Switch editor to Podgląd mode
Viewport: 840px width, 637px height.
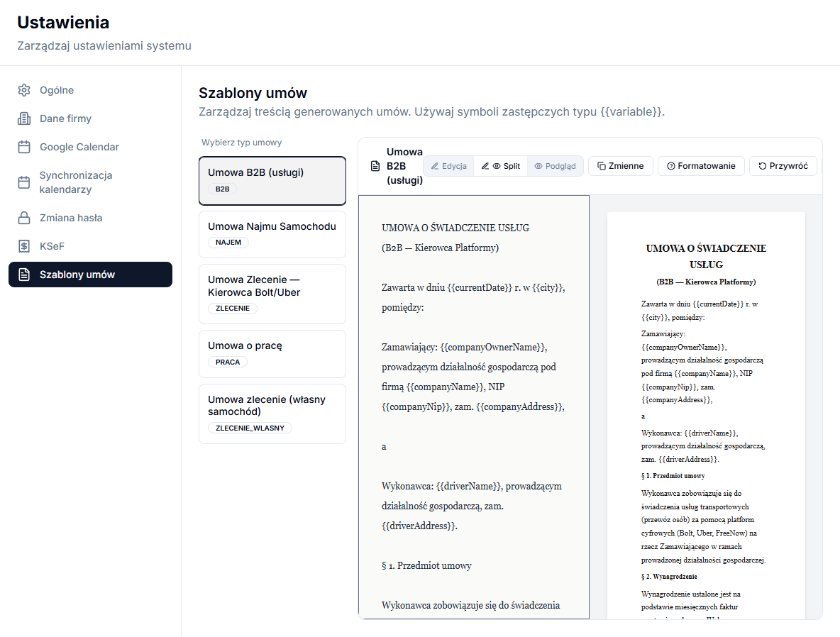tap(555, 166)
